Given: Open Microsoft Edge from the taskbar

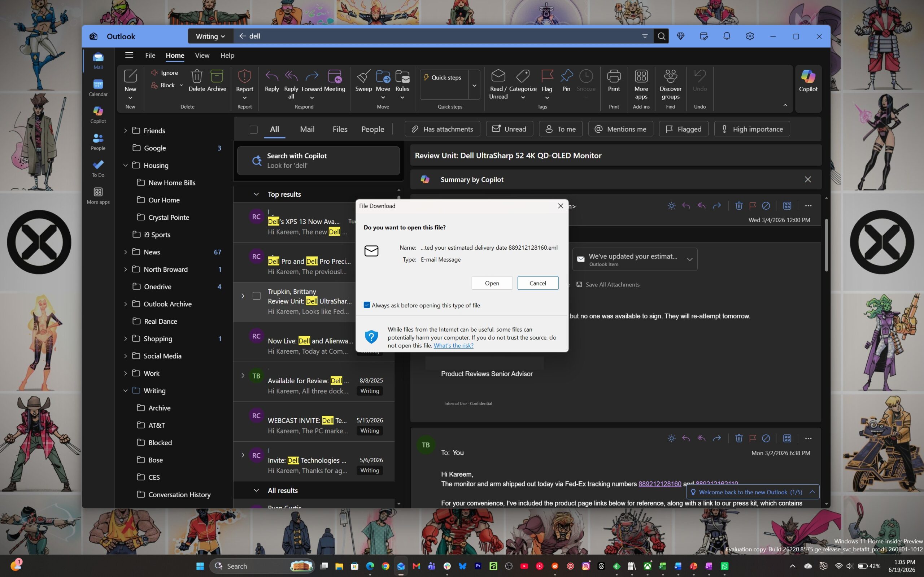Looking at the screenshot, I should click(x=370, y=566).
